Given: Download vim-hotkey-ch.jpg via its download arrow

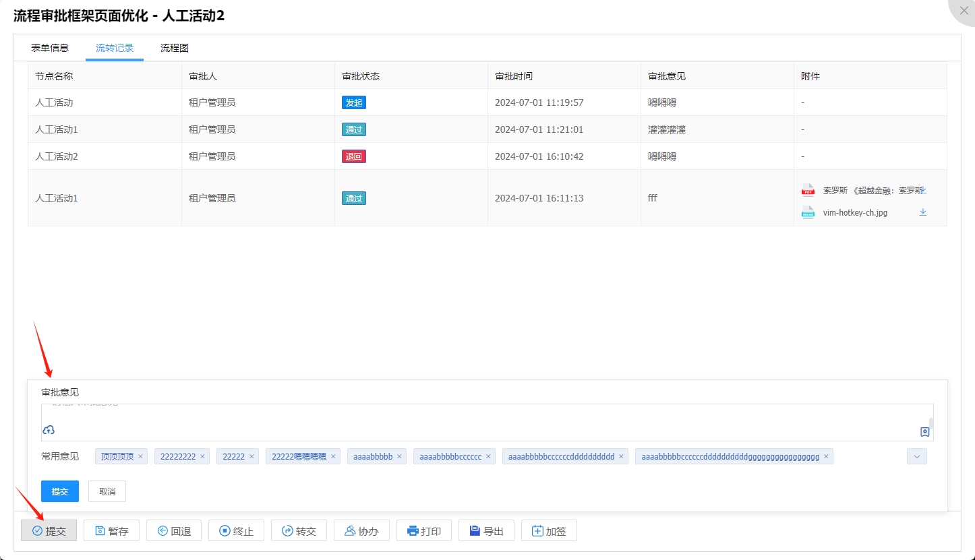Looking at the screenshot, I should pyautogui.click(x=922, y=212).
